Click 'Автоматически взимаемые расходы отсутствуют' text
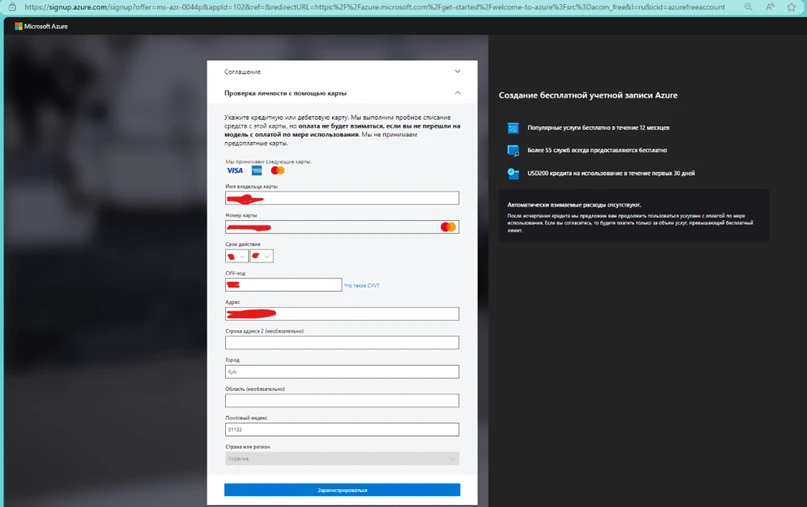This screenshot has width=807, height=507. click(x=574, y=205)
